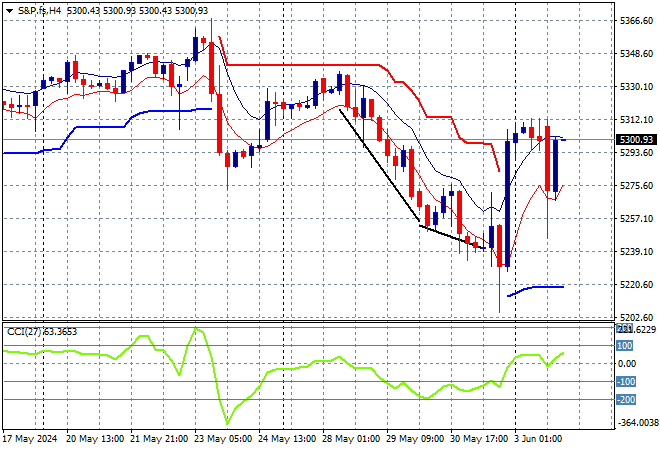Viewport: 660px width, 450px height.
Task: Select the CCI -200 level label
Action: coord(626,400)
